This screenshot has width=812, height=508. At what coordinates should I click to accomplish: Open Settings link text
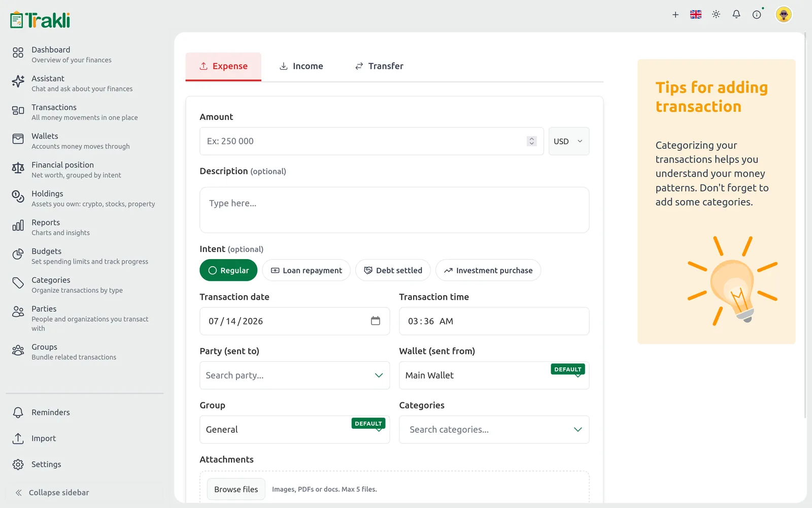point(46,464)
